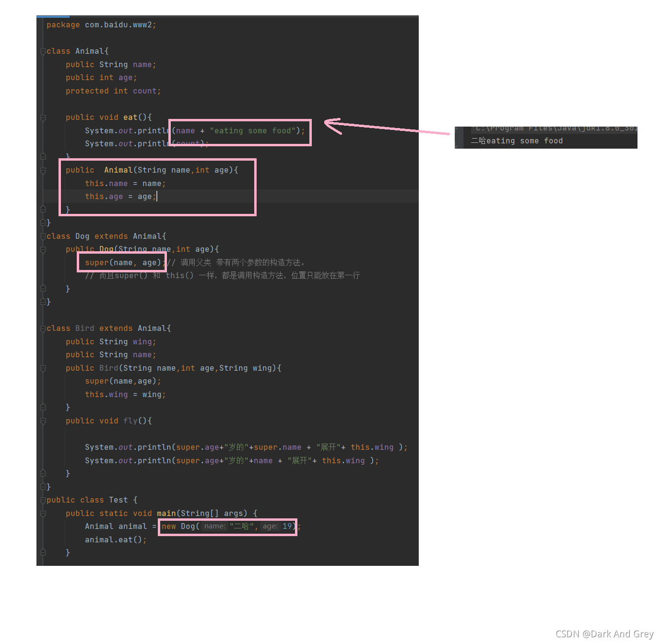The width and height of the screenshot is (661, 644).
Task: Click the "eating some food" string literal
Action: coord(252,131)
